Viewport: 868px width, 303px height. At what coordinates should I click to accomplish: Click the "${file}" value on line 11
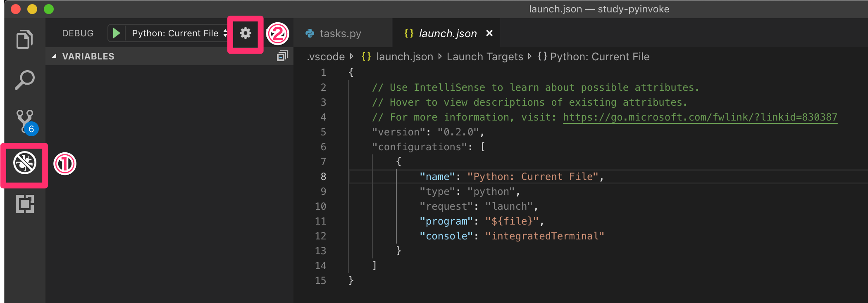pyautogui.click(x=512, y=221)
